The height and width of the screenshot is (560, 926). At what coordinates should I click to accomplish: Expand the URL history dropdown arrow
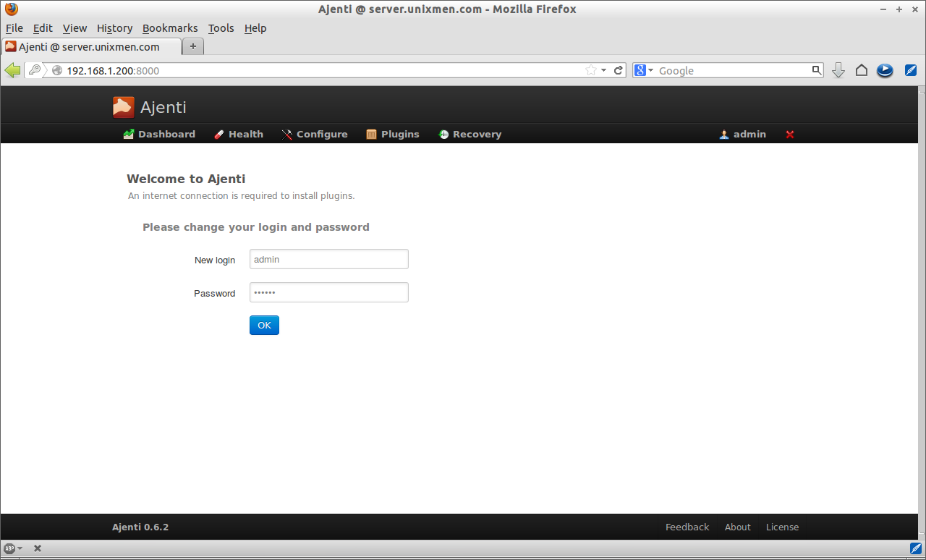click(604, 70)
